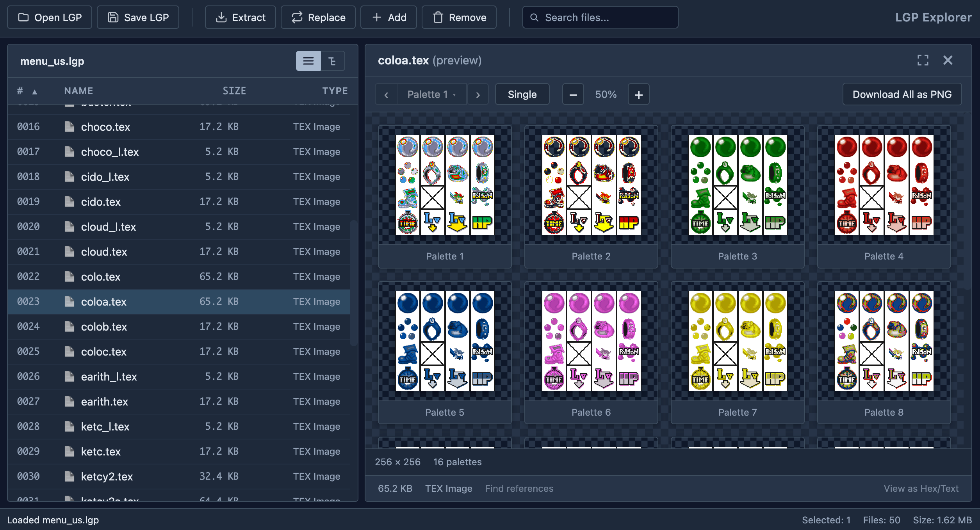Click the 16 palettes info text
Screen dimensions: 980x530
point(458,462)
